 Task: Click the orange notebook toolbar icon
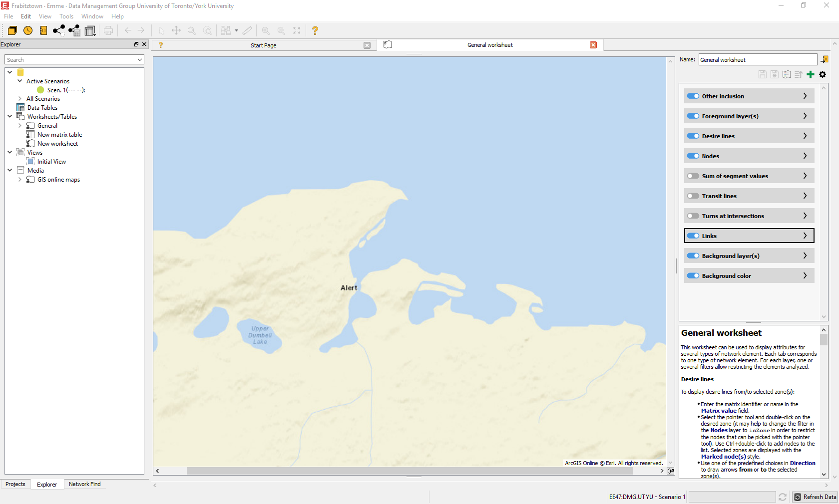43,30
